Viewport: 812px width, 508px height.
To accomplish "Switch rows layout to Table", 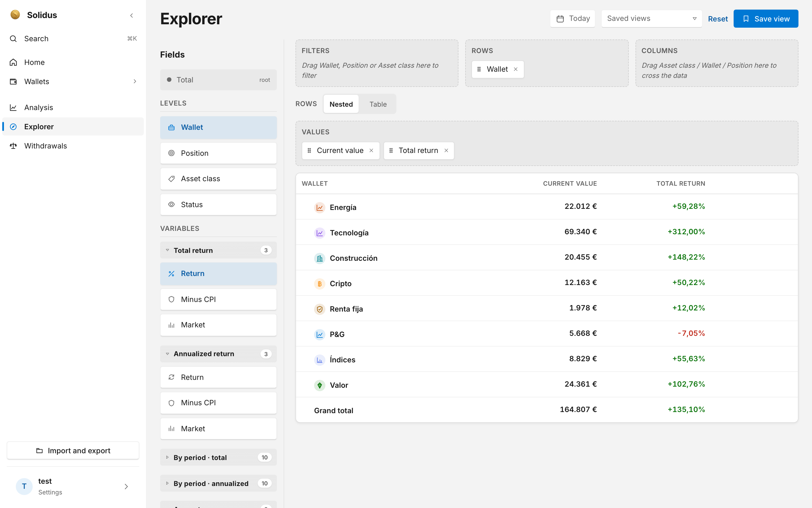I will pyautogui.click(x=378, y=104).
